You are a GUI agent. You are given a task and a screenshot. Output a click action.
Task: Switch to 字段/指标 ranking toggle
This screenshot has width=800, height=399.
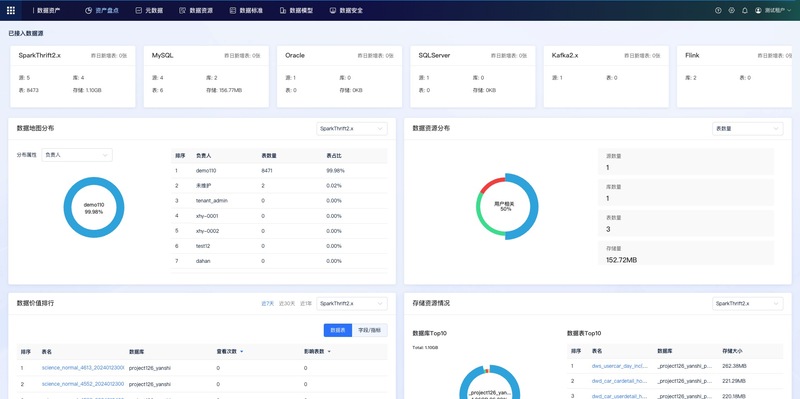click(x=369, y=330)
